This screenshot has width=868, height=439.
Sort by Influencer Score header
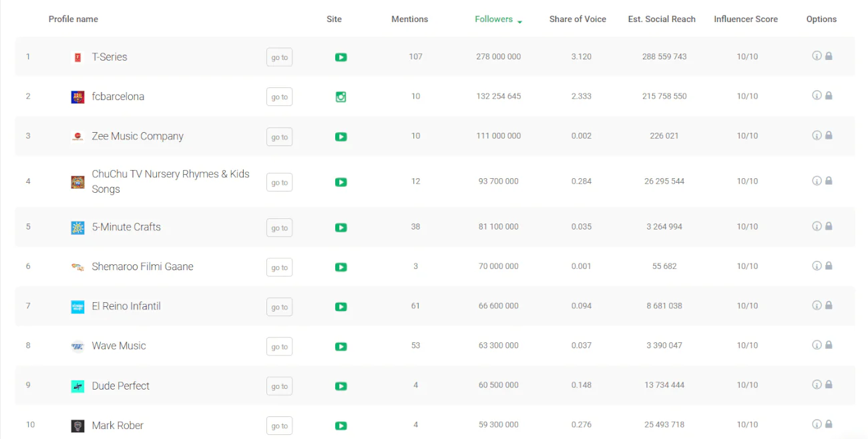pyautogui.click(x=745, y=19)
